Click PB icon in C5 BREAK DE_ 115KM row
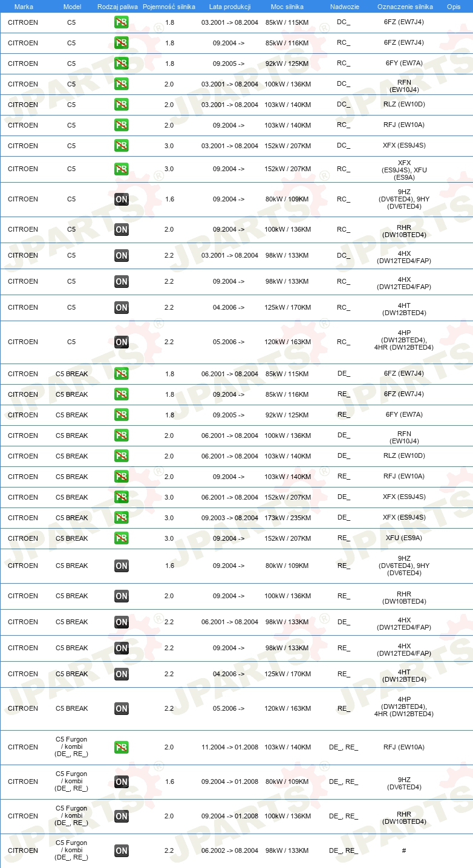Image resolution: width=473 pixels, height=868 pixels. tap(121, 374)
